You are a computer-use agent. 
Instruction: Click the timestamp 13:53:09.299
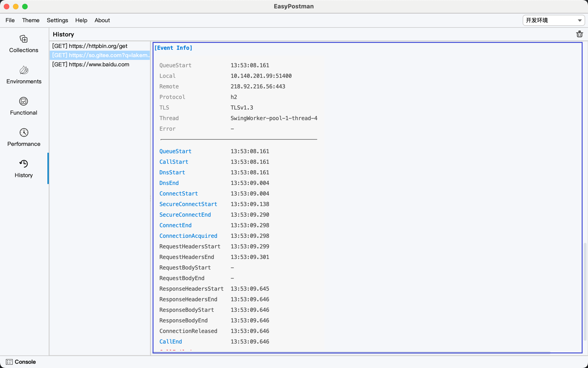point(250,247)
